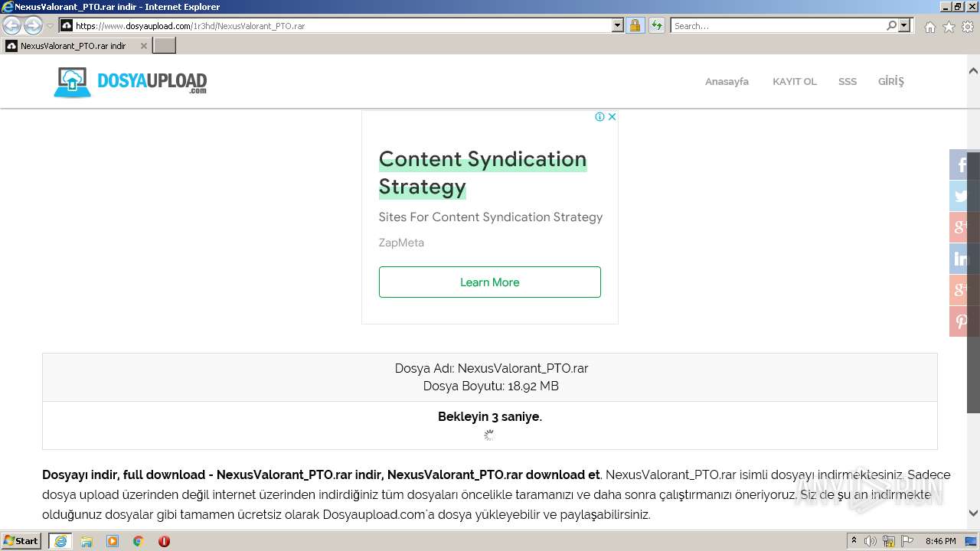Show hidden system tray icons
The image size is (980, 551).
coord(854,541)
